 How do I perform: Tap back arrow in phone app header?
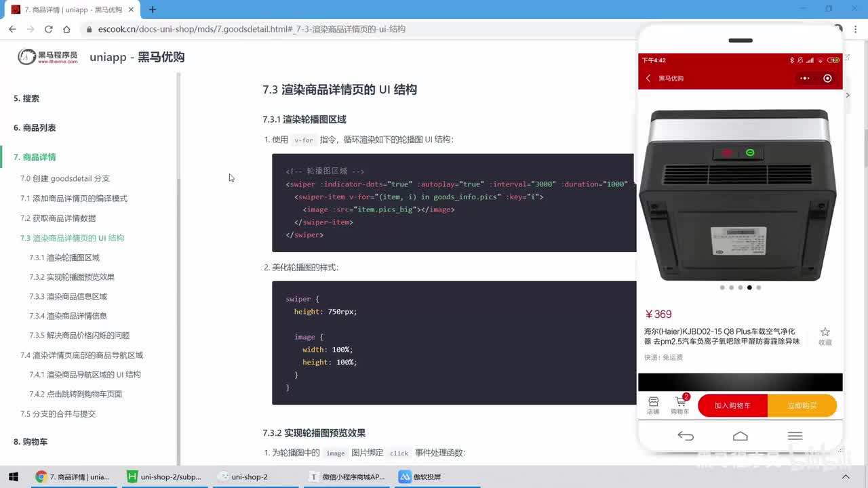pos(648,79)
